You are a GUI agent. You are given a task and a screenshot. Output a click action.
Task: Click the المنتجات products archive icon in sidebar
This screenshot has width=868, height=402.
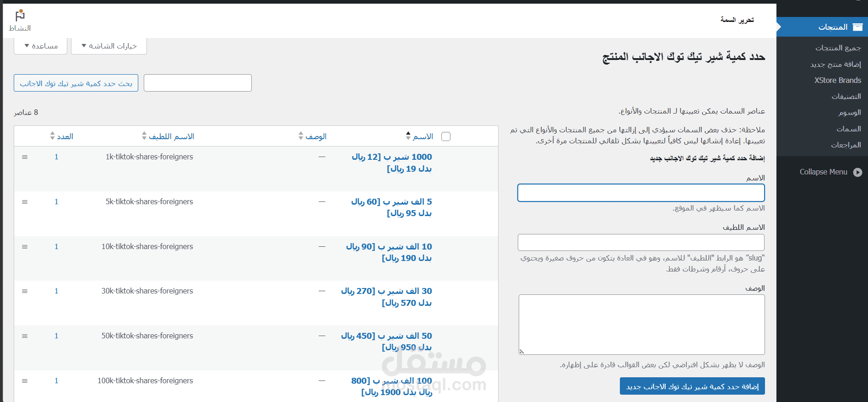[857, 27]
